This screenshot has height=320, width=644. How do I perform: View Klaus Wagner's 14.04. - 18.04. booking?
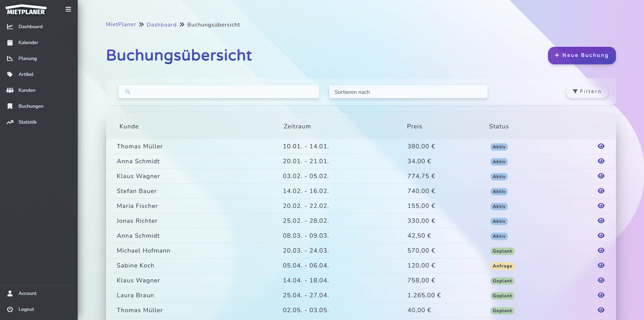coord(601,281)
